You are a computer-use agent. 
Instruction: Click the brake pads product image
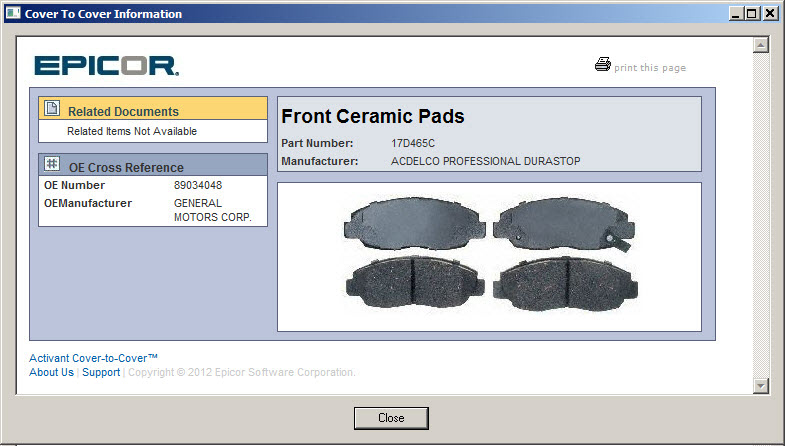pos(489,256)
